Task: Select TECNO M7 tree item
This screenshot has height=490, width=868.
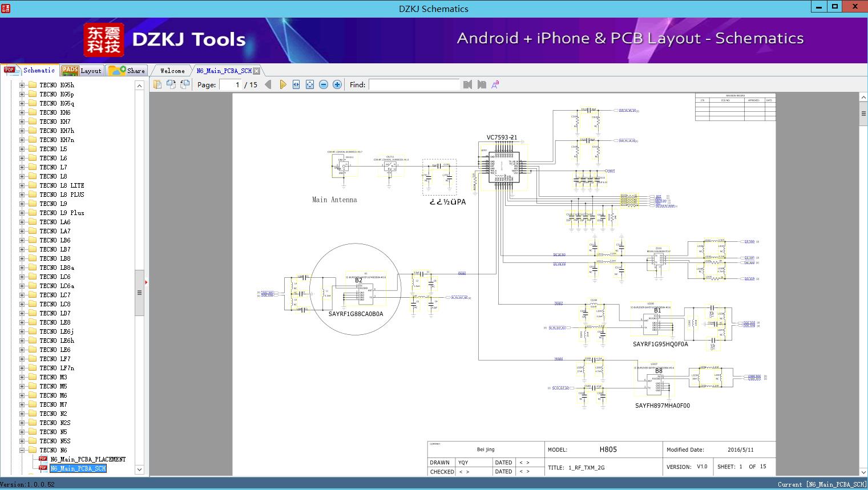Action: tap(53, 404)
